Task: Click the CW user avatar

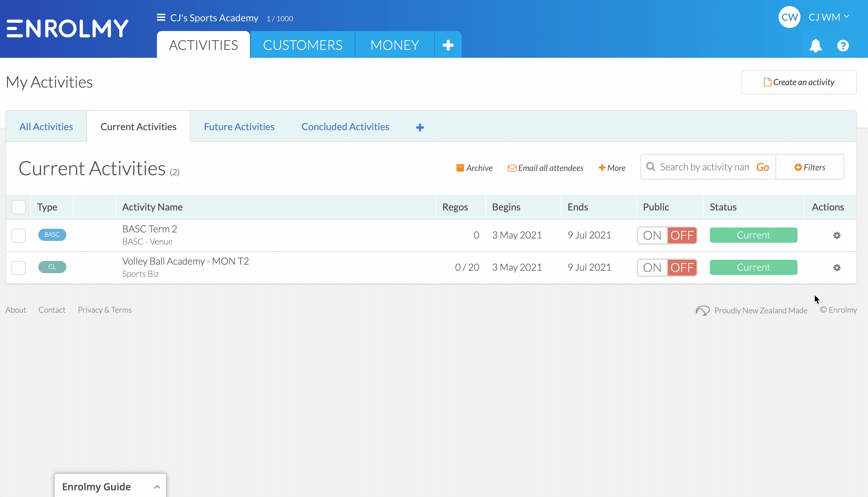Action: [x=789, y=17]
